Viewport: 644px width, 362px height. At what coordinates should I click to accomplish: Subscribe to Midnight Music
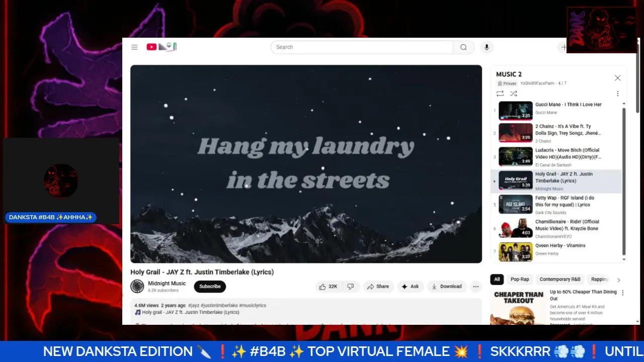click(210, 287)
